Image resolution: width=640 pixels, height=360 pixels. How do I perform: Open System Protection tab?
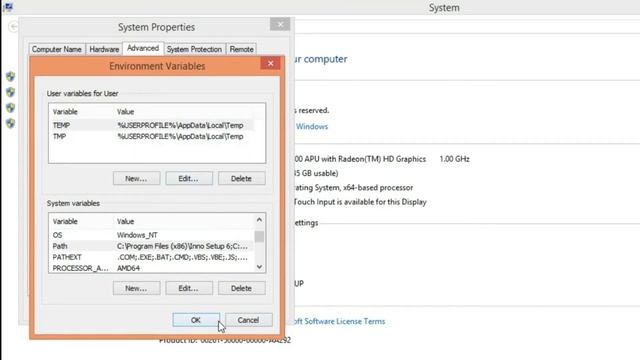(194, 49)
